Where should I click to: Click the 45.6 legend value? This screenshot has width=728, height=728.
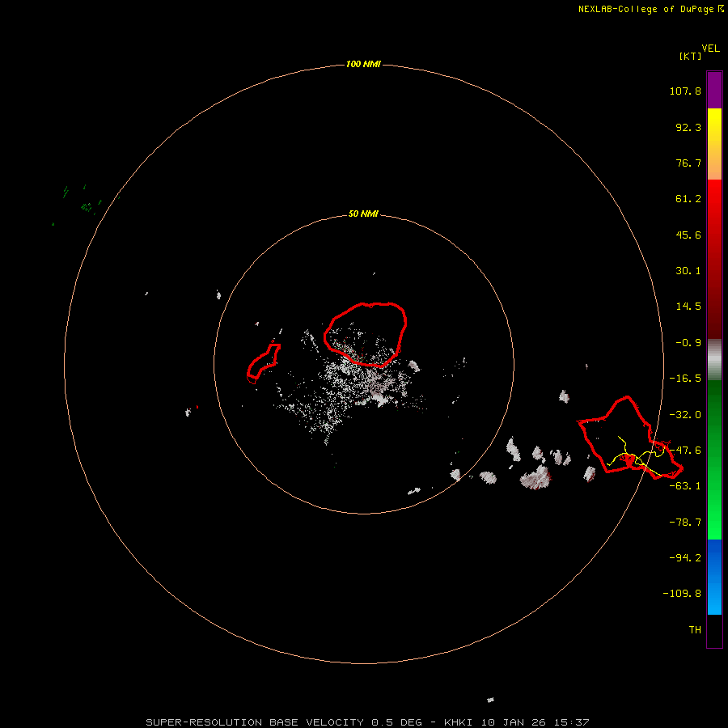pos(688,235)
